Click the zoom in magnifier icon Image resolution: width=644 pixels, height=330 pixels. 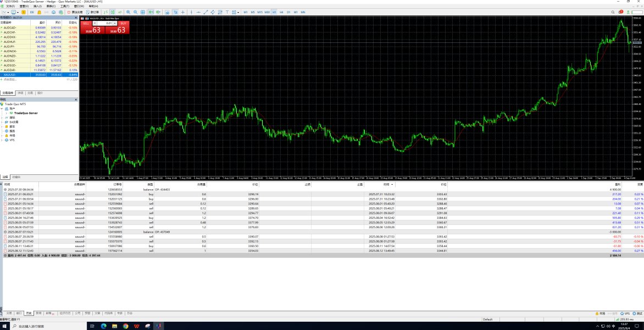128,12
